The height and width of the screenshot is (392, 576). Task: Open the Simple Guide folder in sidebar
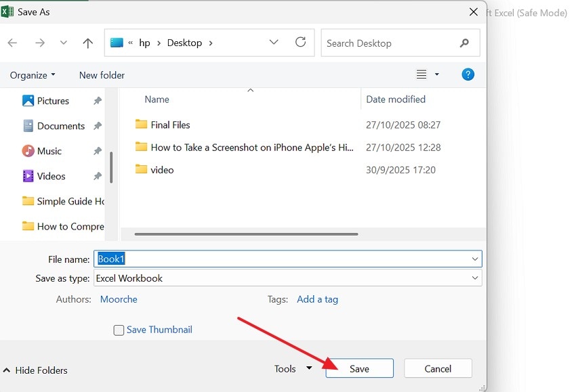click(63, 201)
